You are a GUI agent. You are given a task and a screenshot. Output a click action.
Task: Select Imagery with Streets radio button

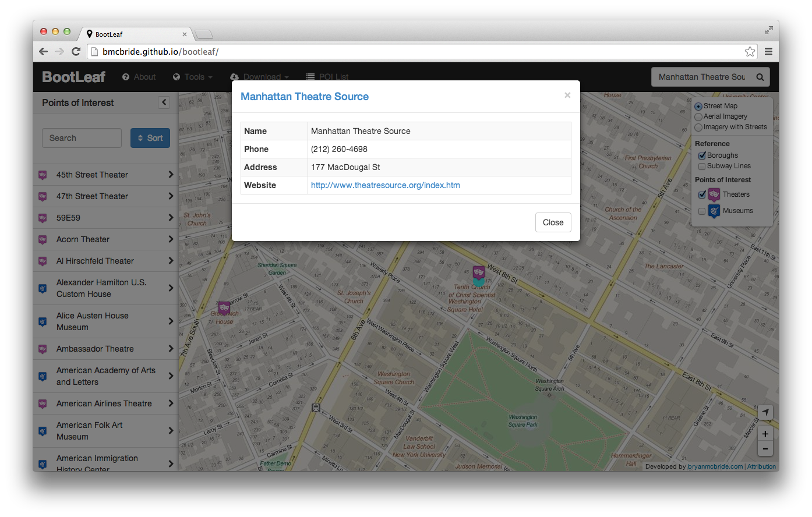coord(698,128)
